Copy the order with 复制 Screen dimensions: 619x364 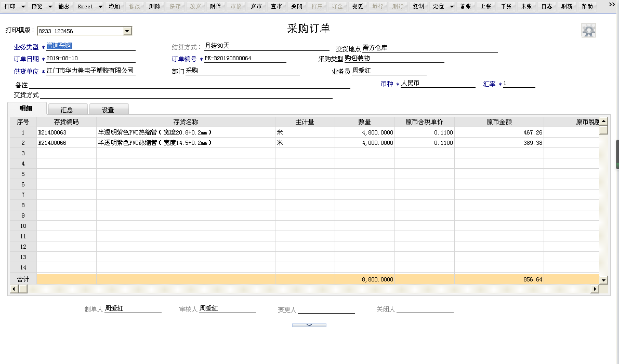[x=418, y=6]
